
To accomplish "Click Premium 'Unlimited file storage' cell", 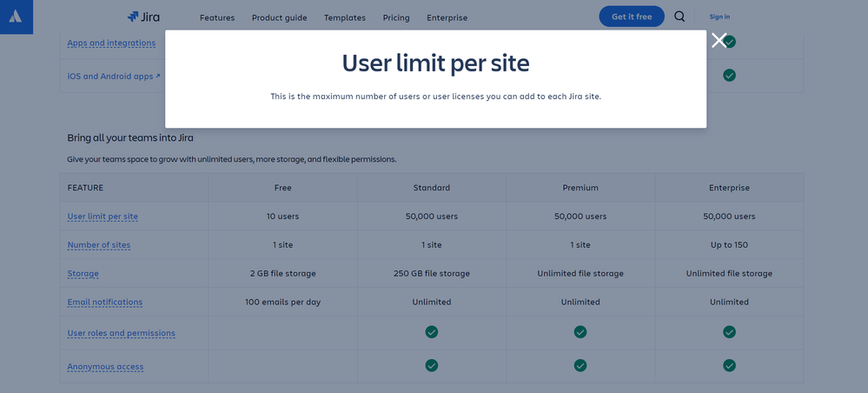I will 580,273.
